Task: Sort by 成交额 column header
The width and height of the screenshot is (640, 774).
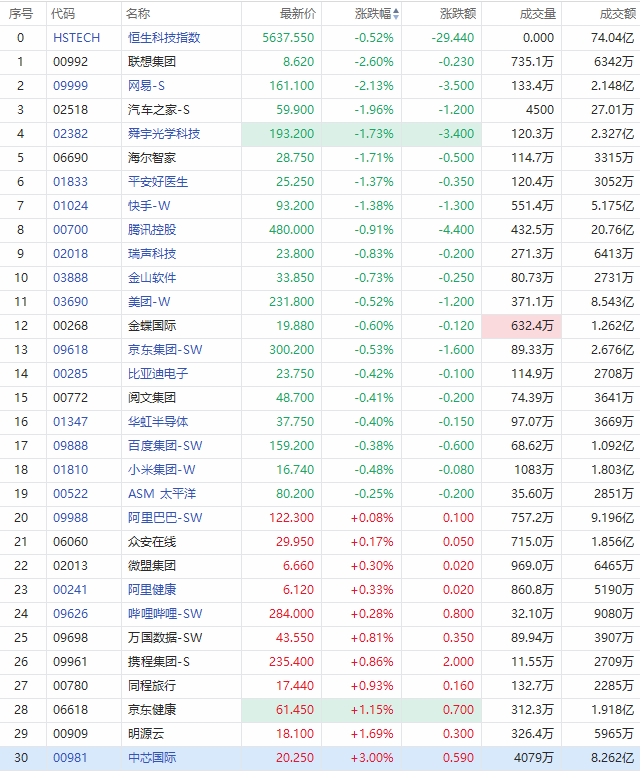Action: [617, 14]
